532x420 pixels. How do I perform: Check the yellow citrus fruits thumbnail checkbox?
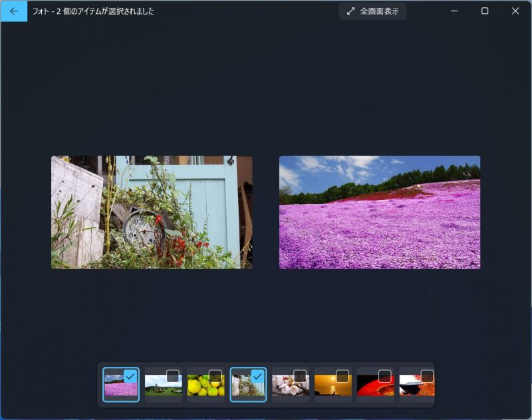[x=215, y=376]
